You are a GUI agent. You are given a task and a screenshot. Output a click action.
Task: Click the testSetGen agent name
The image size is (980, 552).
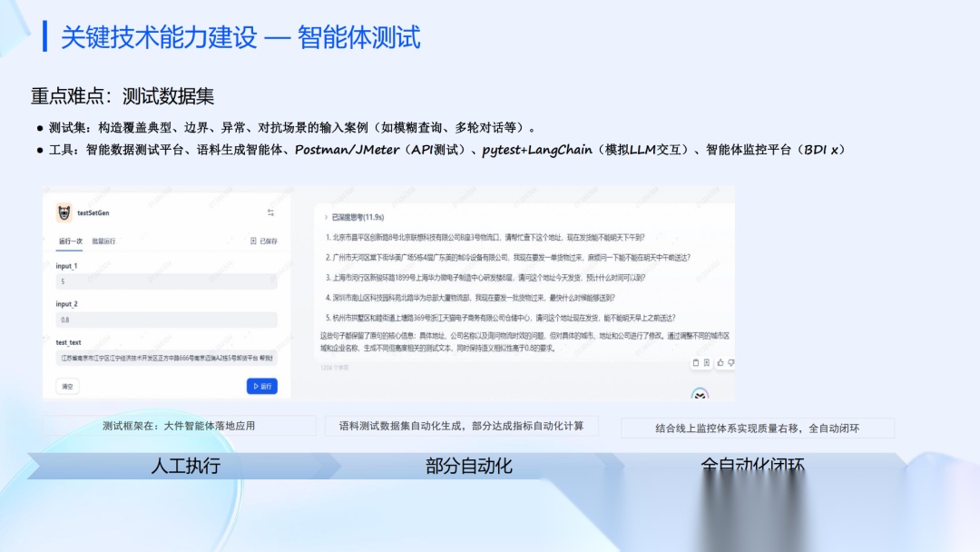[x=93, y=212]
